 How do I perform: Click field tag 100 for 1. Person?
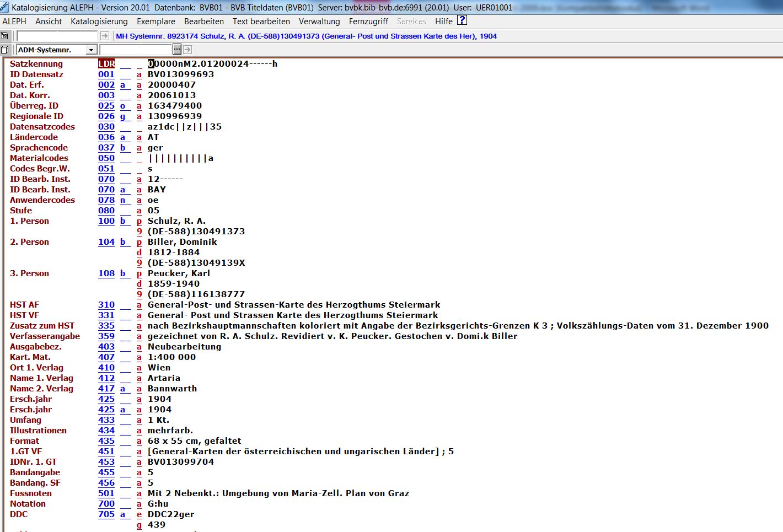106,221
